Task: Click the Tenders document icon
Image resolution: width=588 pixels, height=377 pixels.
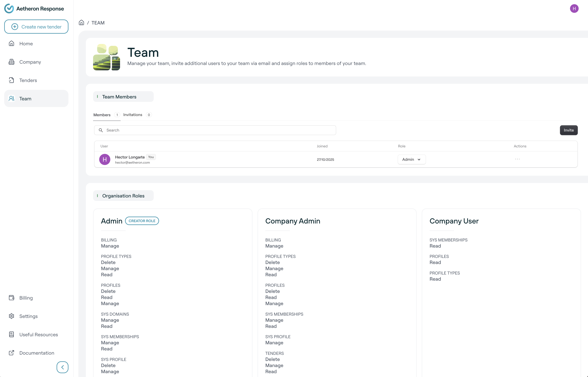Action: (11, 80)
